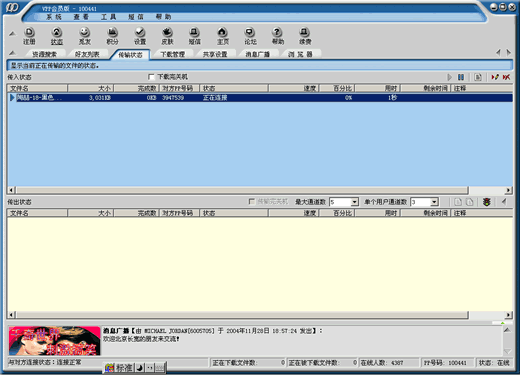Select the downloading file row
The image size is (520, 375).
click(x=260, y=98)
